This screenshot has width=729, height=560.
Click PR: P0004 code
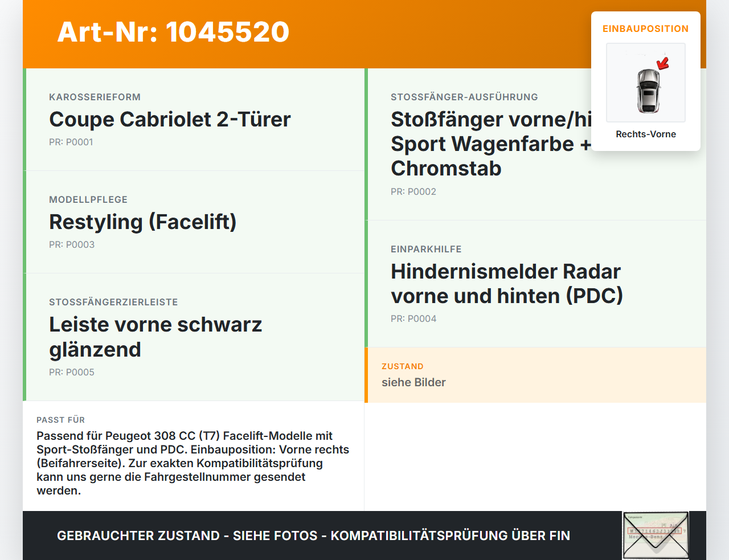[x=413, y=318]
